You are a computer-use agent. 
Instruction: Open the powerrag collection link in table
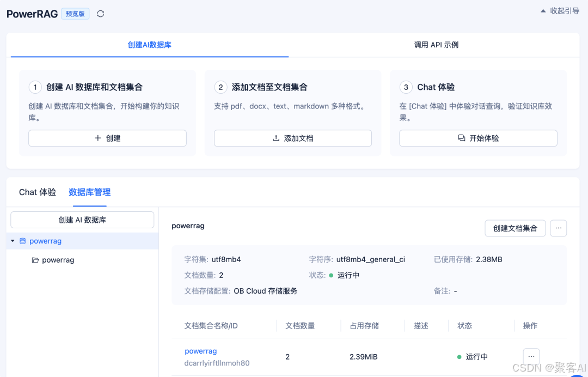point(200,351)
